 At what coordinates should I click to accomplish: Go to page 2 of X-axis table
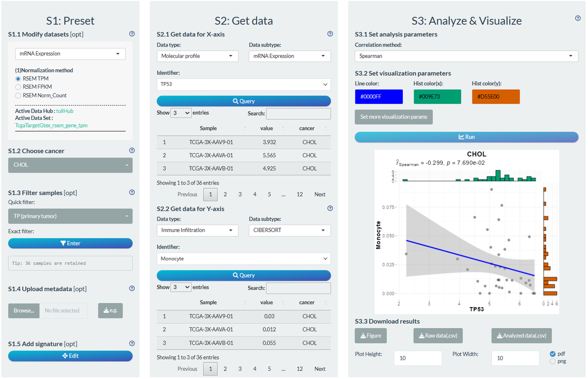[x=225, y=194]
